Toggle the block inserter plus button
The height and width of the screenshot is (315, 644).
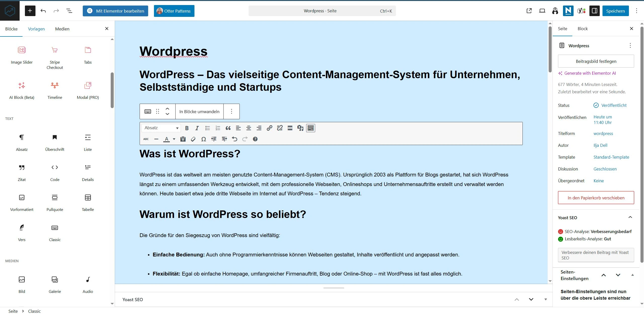(30, 11)
